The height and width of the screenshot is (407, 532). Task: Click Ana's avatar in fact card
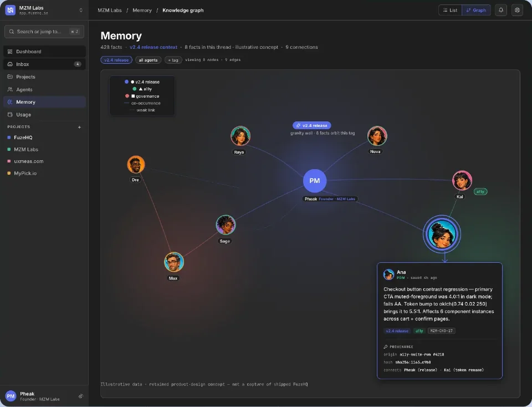(x=388, y=274)
